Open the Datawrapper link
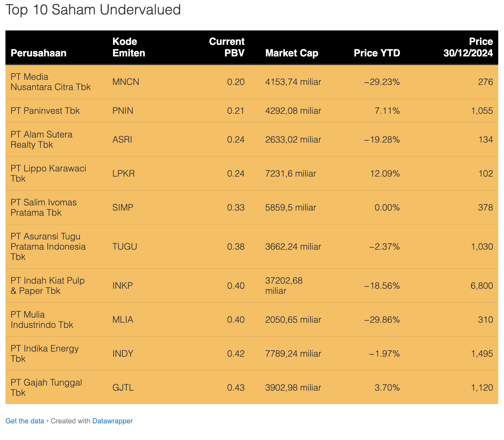 112,421
